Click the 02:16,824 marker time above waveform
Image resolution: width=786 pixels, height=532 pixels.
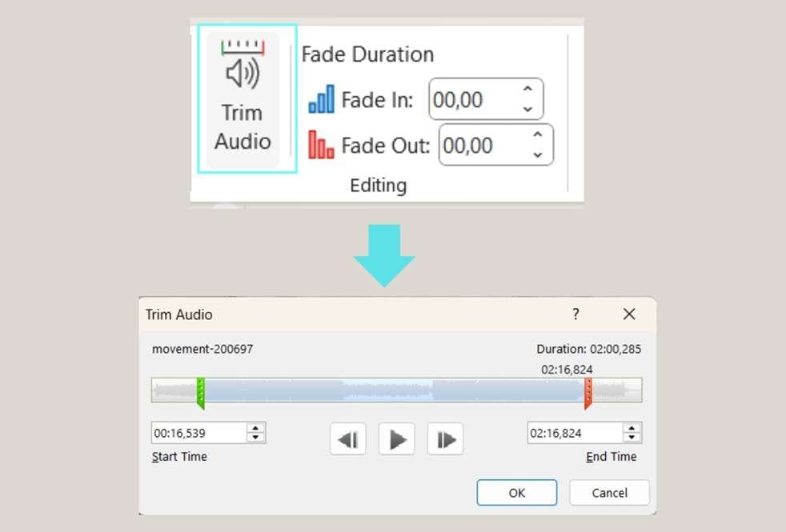click(x=567, y=370)
